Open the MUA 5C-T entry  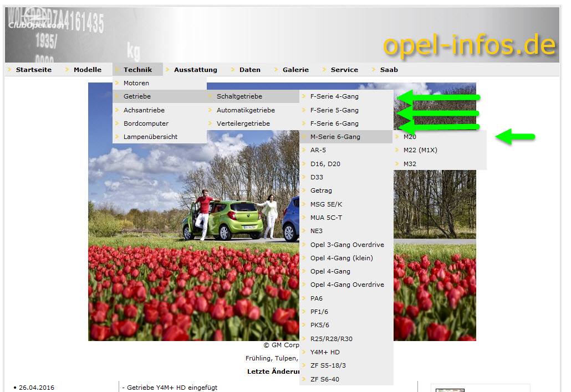(x=346, y=218)
